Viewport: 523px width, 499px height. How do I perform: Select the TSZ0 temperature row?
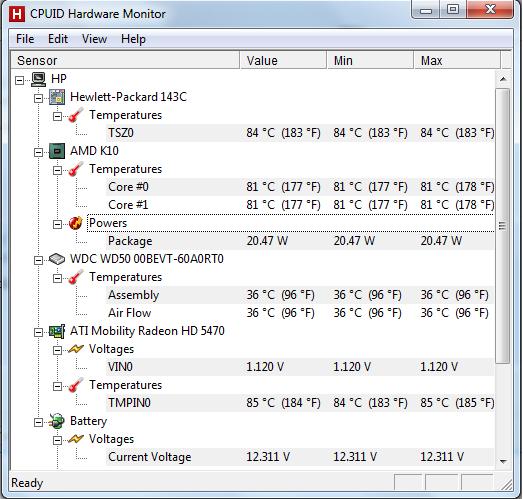click(300, 133)
